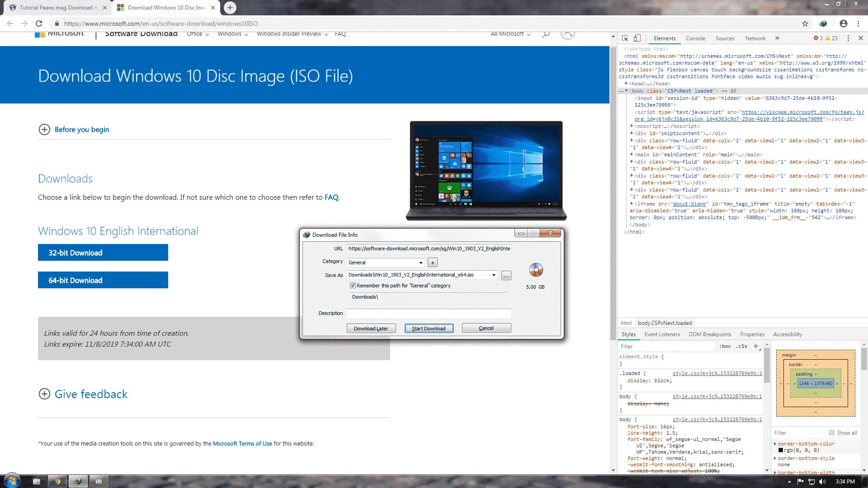Expand border-bottom-color computed property

point(775,444)
